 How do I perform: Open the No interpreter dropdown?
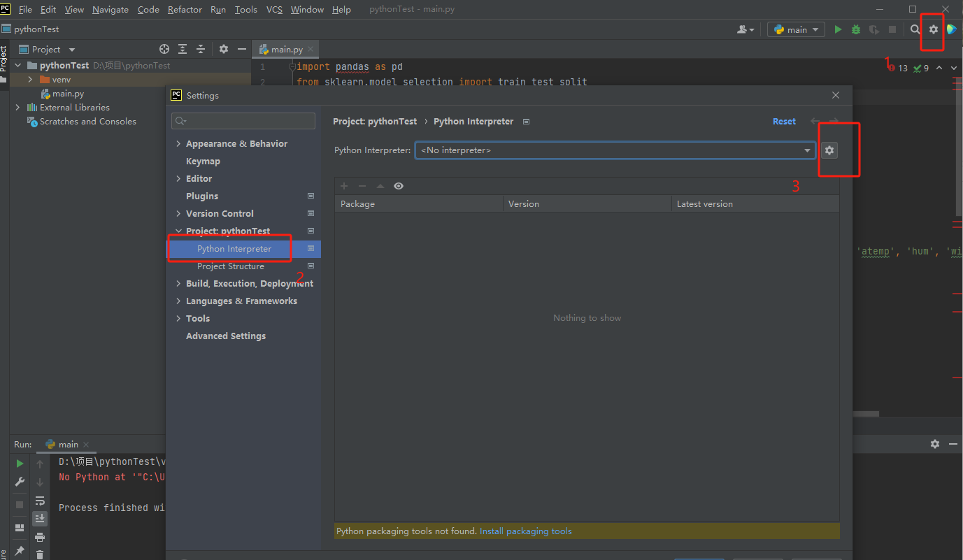click(615, 150)
